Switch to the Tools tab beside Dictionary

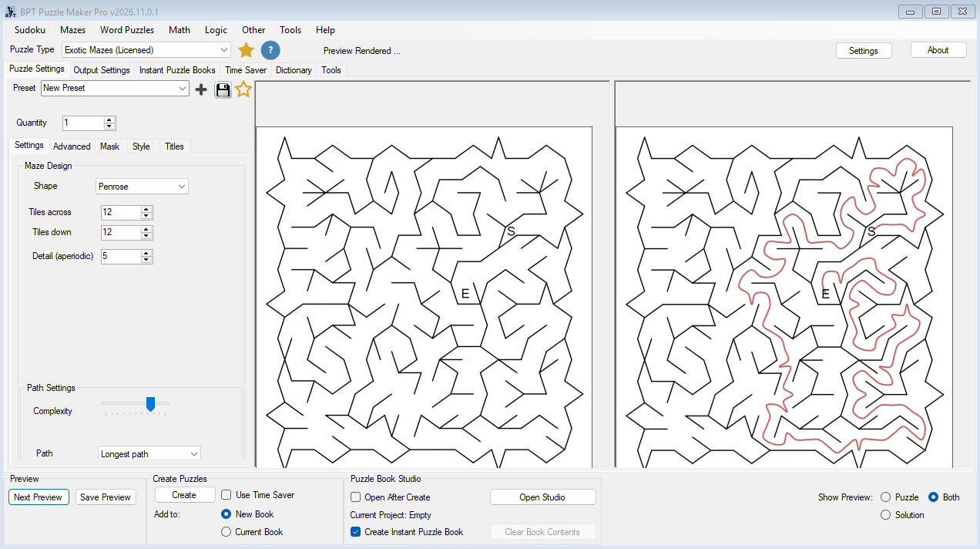pos(331,70)
